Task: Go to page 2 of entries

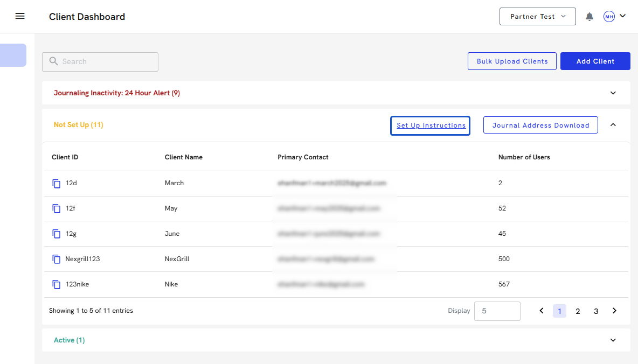Action: pyautogui.click(x=578, y=311)
